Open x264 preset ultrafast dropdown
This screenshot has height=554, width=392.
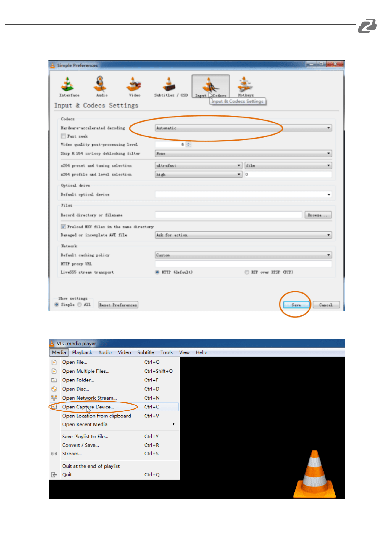[x=199, y=165]
